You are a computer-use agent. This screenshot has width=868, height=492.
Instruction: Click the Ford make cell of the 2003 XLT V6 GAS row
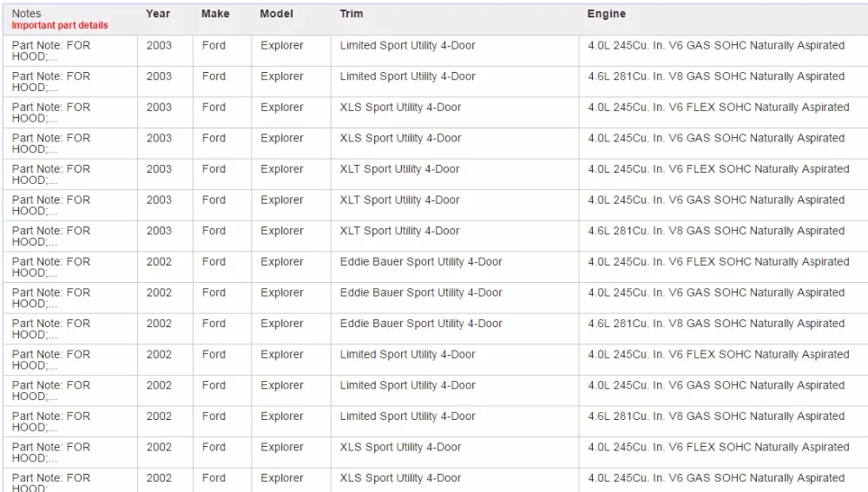(214, 200)
